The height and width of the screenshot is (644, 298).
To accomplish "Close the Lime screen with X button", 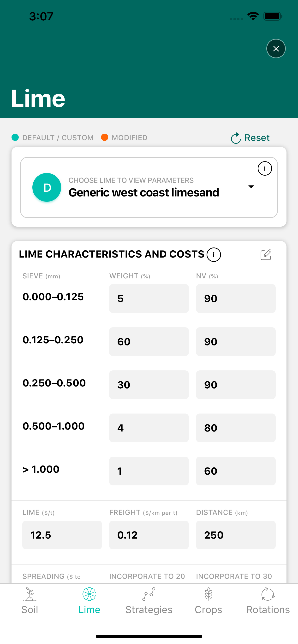I will point(276,48).
